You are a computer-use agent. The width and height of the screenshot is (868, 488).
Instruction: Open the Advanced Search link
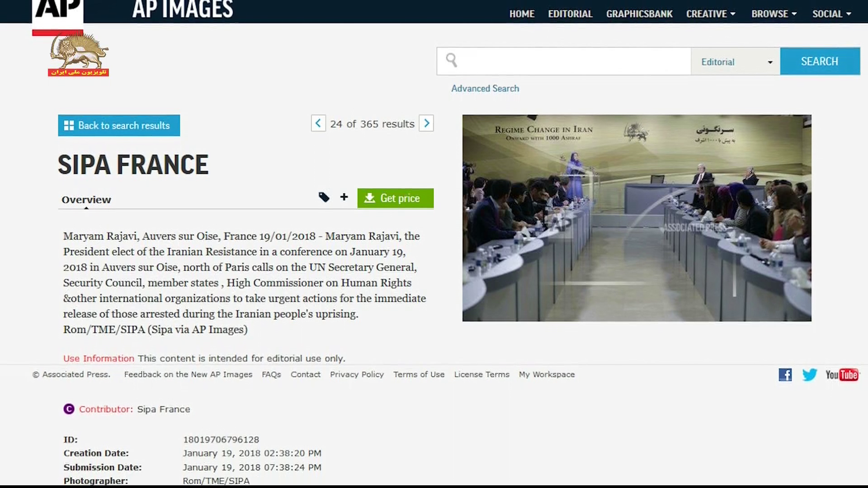(x=485, y=89)
